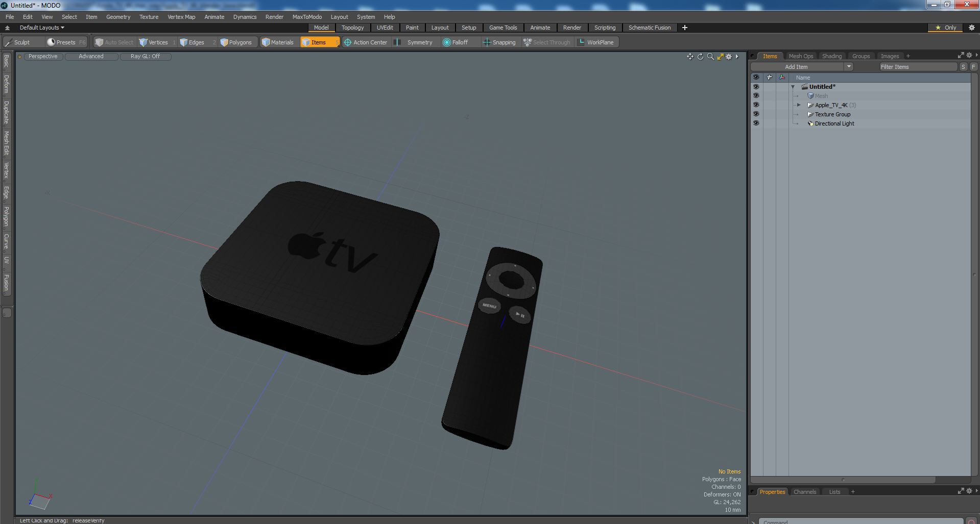Click the Only star button
Image resolution: width=980 pixels, height=524 pixels.
946,28
